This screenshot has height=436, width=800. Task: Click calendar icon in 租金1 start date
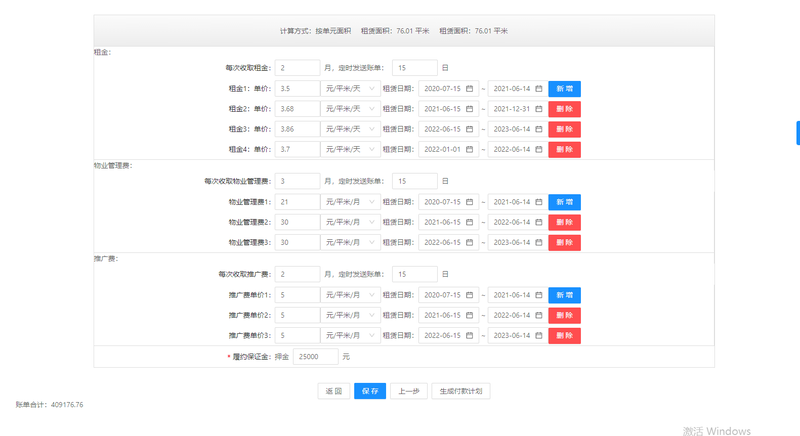pos(469,89)
